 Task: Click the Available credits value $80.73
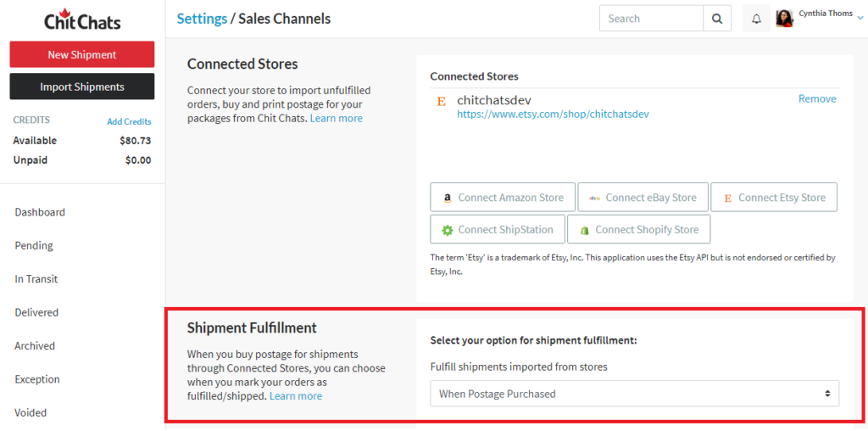click(135, 141)
